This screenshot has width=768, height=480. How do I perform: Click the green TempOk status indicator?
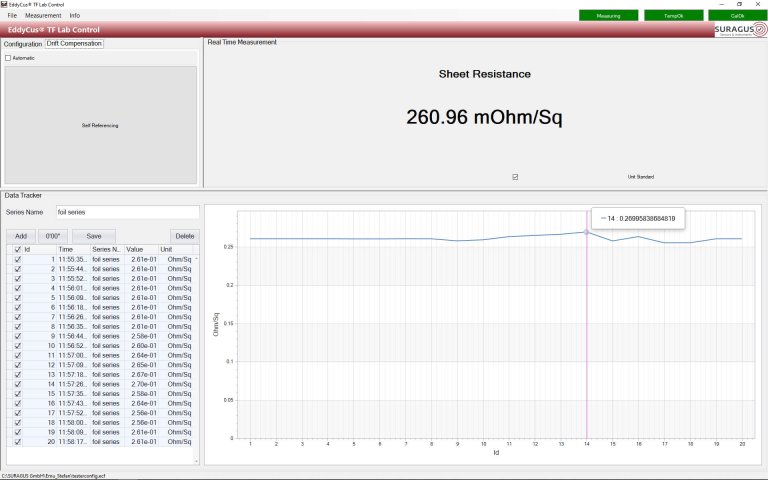click(x=672, y=16)
